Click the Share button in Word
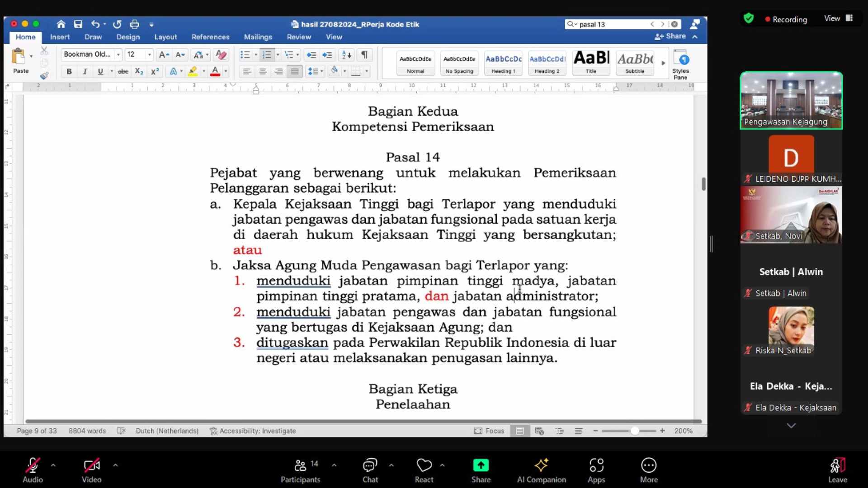The height and width of the screenshot is (488, 868). (670, 36)
